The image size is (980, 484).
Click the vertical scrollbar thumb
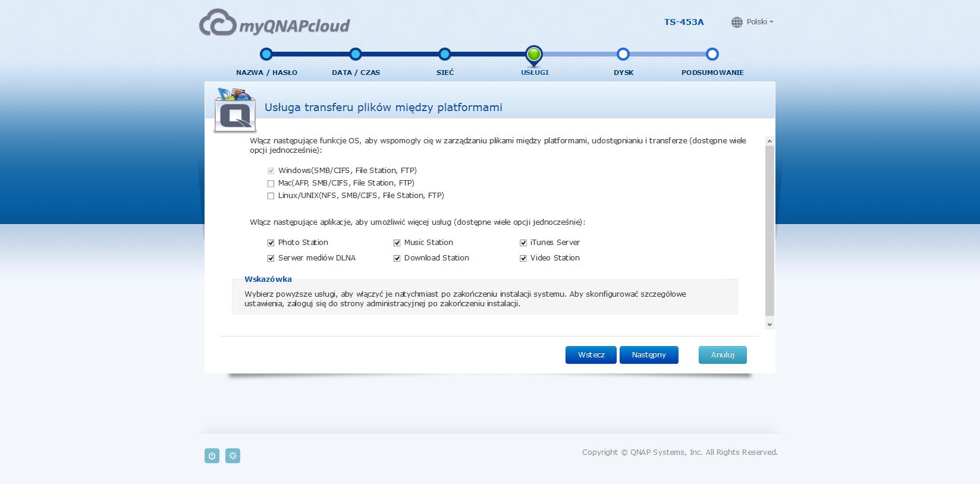coord(769,231)
